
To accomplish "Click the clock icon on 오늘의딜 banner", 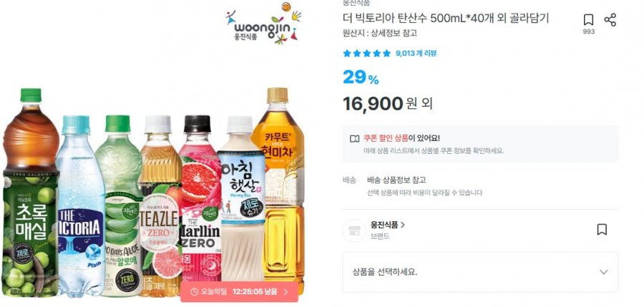I will point(195,292).
